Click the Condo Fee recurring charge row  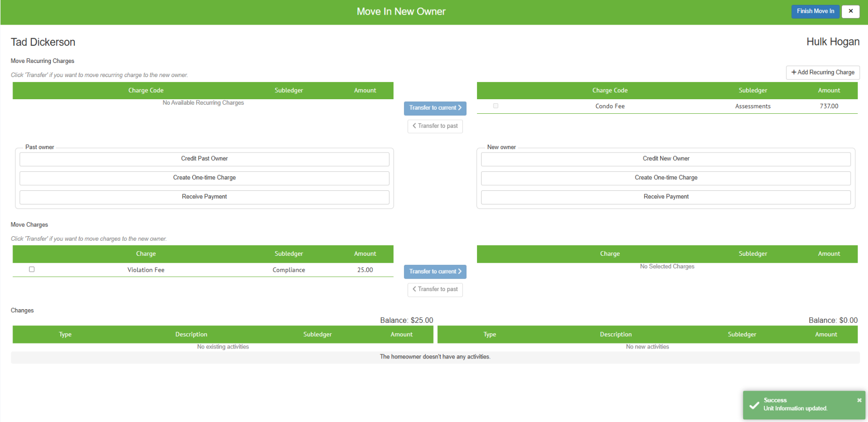pos(610,106)
